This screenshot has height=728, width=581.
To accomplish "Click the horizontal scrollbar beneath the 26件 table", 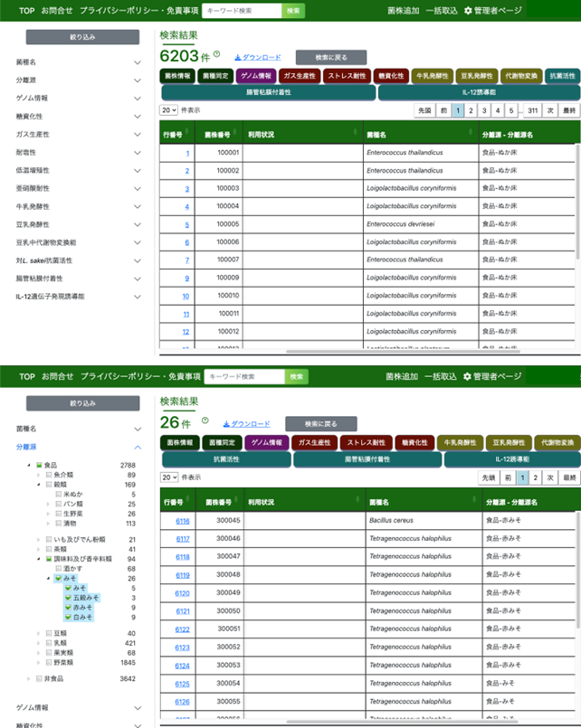I will (x=403, y=722).
